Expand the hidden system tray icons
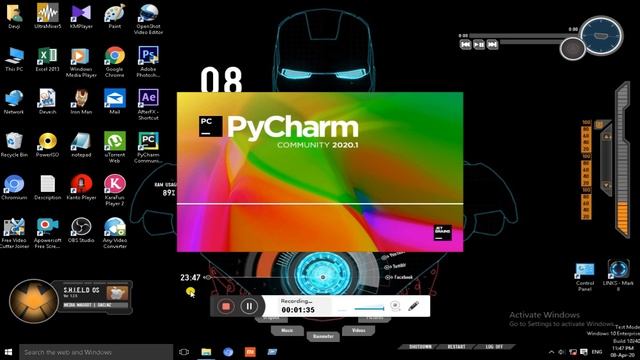 point(551,352)
